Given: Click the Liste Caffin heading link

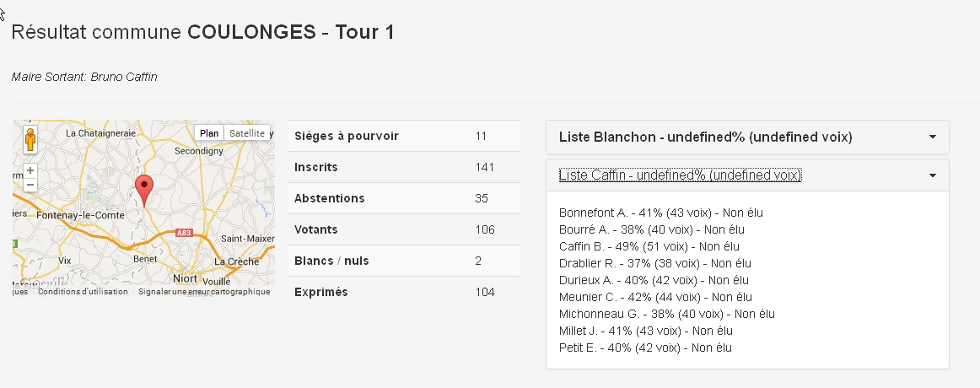Looking at the screenshot, I should click(x=680, y=175).
